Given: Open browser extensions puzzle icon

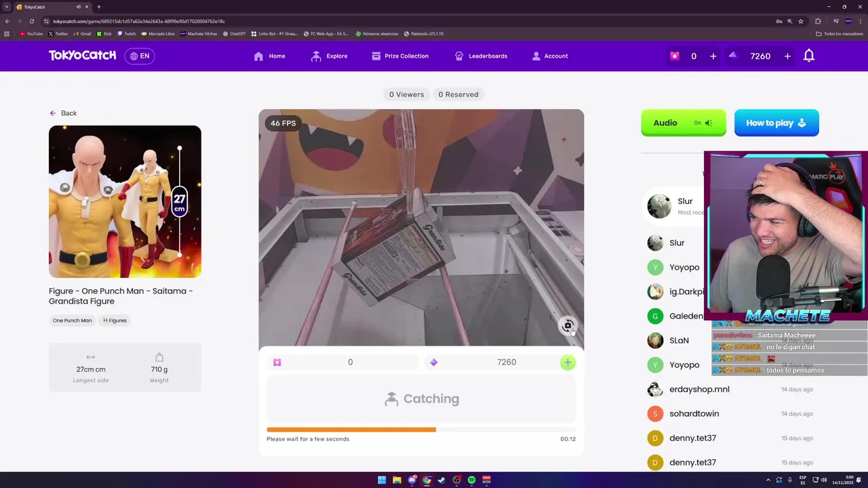Looking at the screenshot, I should pyautogui.click(x=818, y=21).
